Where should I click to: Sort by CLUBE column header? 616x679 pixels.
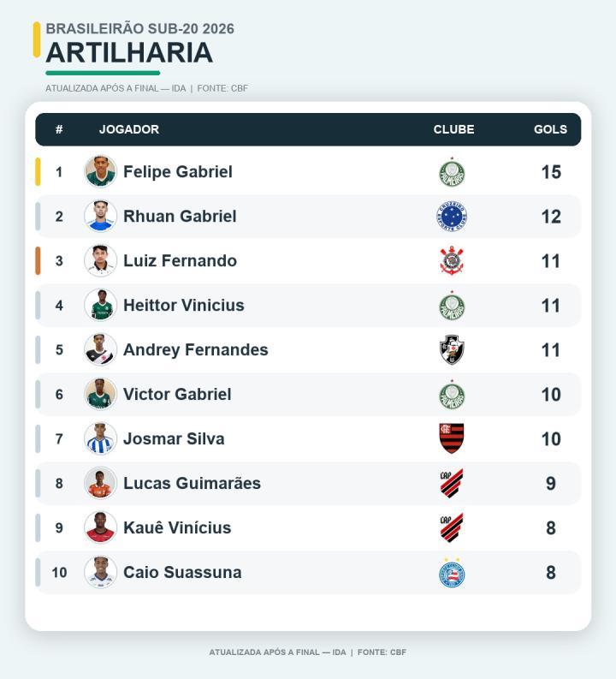coord(453,129)
